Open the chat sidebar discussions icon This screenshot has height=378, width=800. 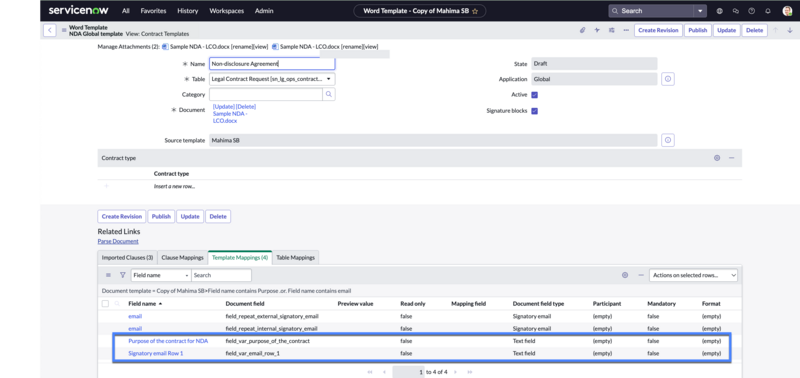[x=736, y=11]
